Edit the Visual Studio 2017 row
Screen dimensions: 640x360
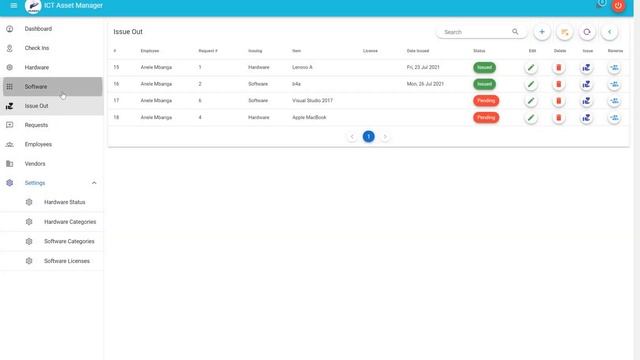(x=531, y=101)
